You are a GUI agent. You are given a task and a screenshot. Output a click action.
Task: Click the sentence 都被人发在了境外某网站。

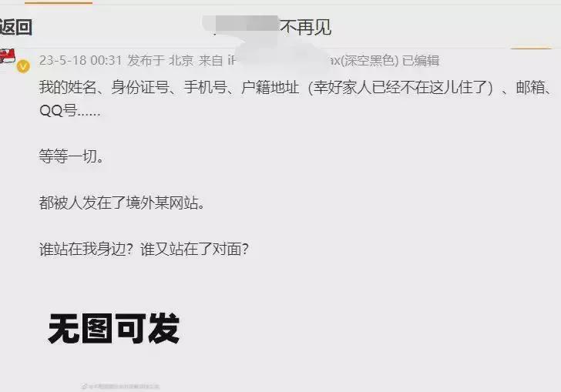(122, 203)
